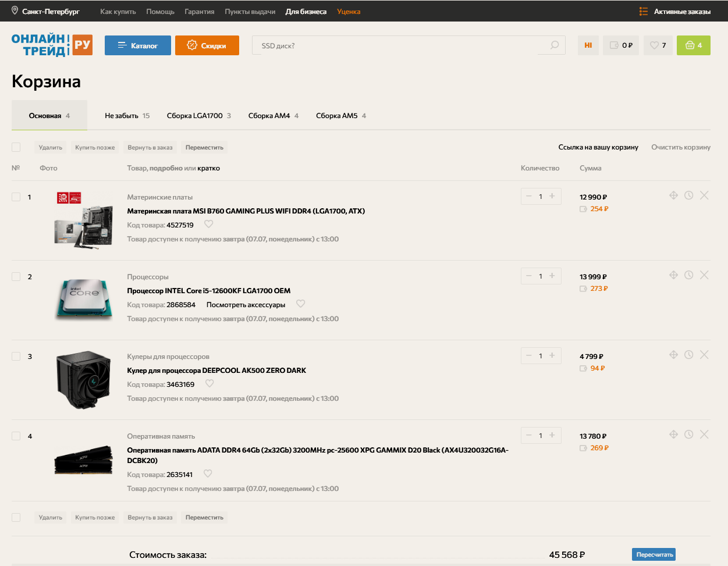Remove MSI B760 motherboard with X icon
728x566 pixels.
(704, 195)
